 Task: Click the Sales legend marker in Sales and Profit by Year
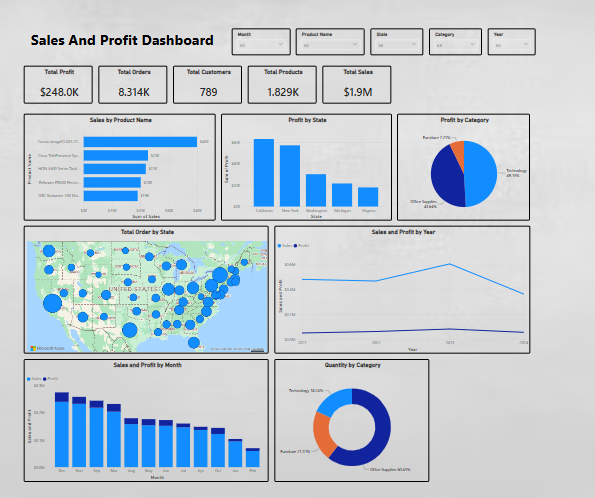coord(280,246)
